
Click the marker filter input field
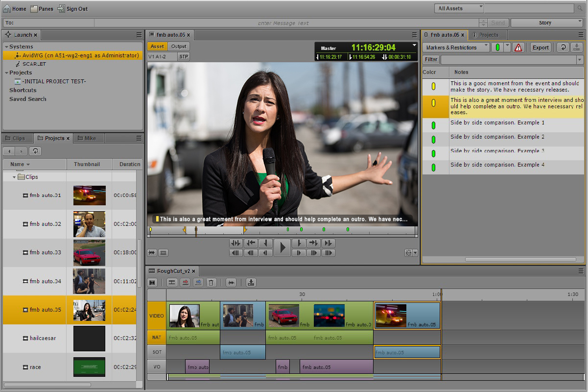coord(508,59)
